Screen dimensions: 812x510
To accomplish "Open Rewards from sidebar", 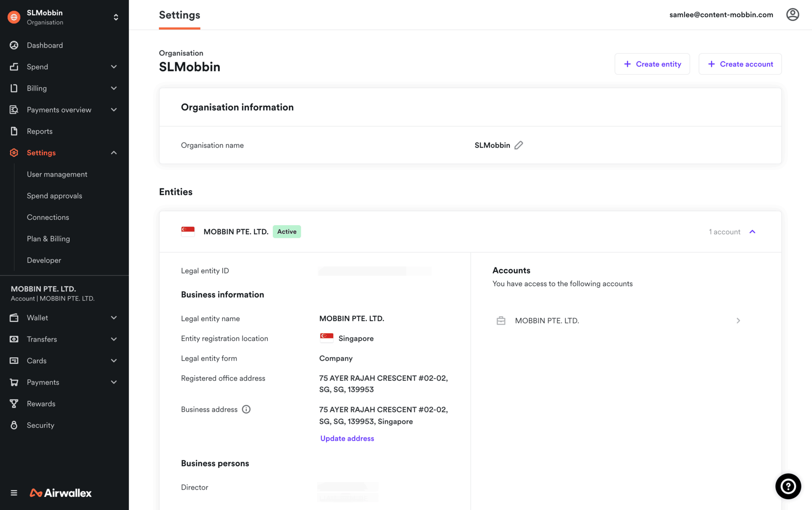I will click(41, 404).
